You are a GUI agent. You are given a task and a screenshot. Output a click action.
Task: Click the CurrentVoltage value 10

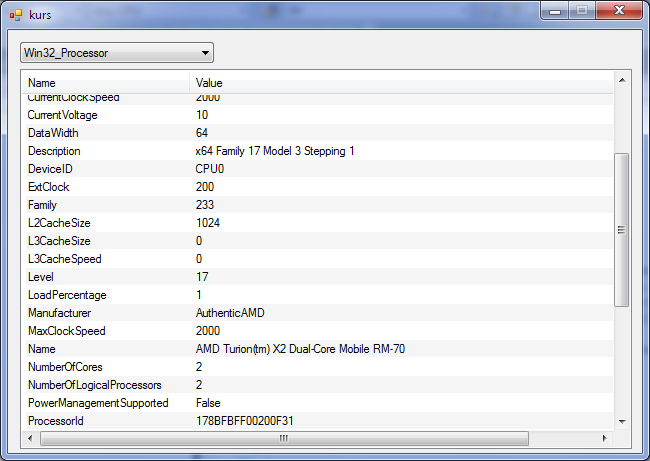[202, 115]
